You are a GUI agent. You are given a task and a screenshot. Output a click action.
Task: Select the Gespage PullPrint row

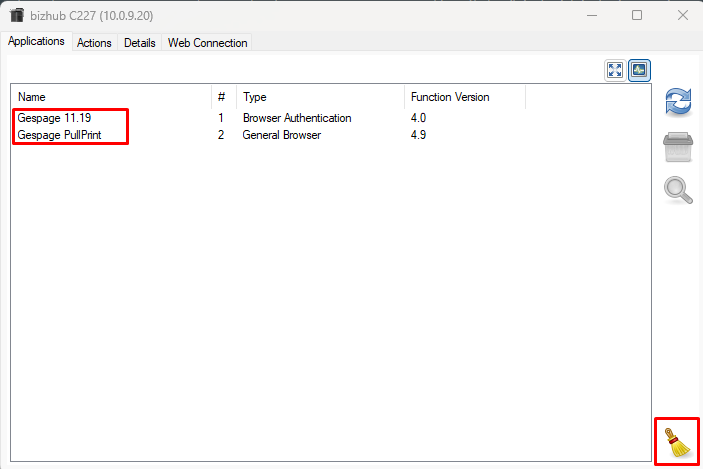[x=330, y=135]
